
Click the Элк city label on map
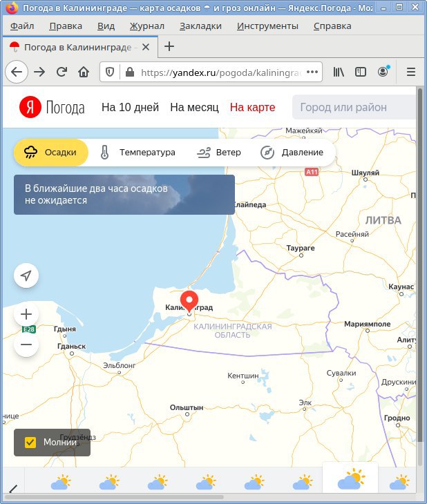305,403
